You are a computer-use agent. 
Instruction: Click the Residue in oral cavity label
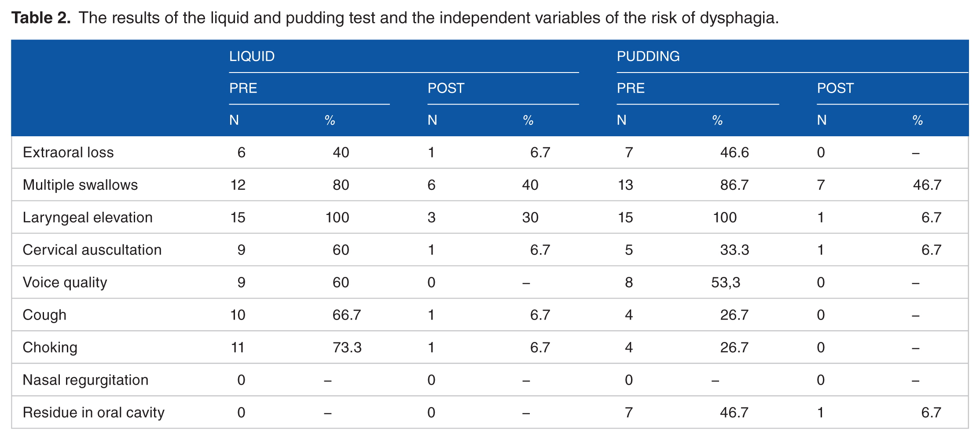93,413
